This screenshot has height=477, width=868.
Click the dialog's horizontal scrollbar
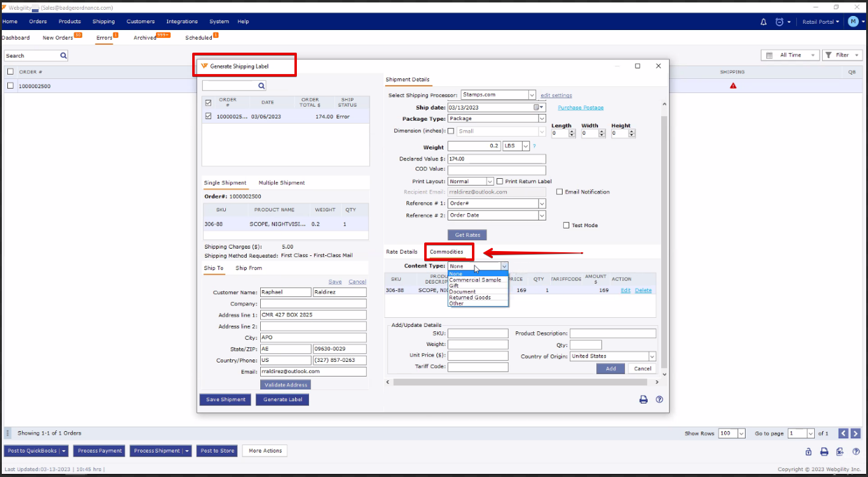pos(520,382)
